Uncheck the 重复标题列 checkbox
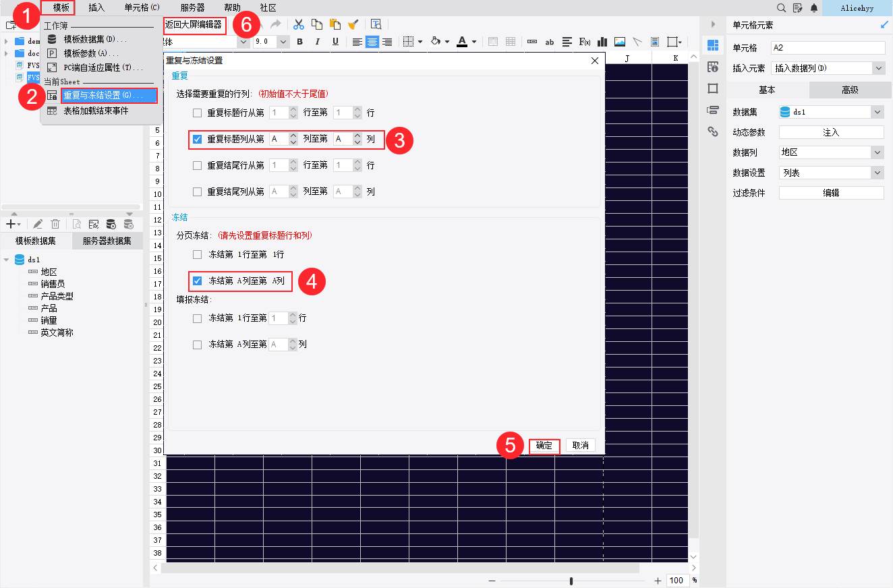This screenshot has width=893, height=588. pos(198,139)
